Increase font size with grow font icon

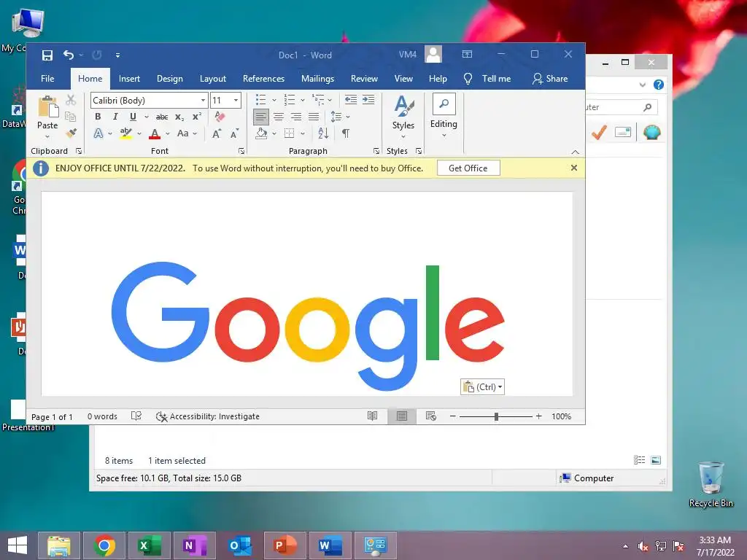217,134
